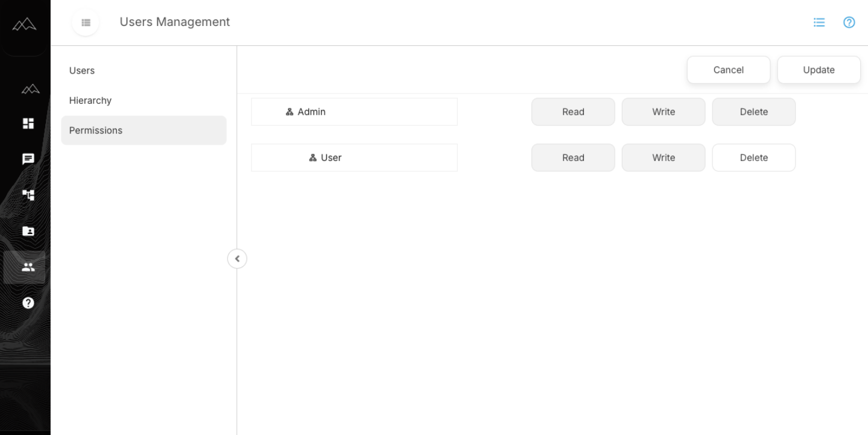Click the blue help circle icon top right
Screen dimensions: 868x435
849,22
